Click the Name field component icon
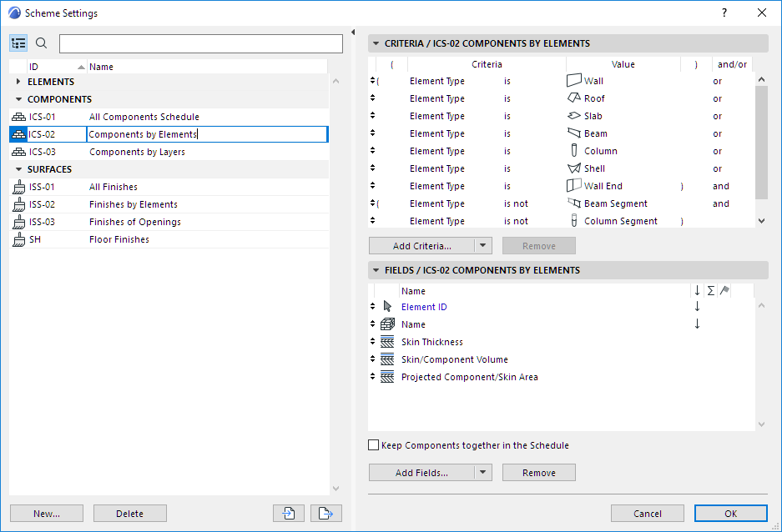This screenshot has width=782, height=532. click(x=387, y=324)
